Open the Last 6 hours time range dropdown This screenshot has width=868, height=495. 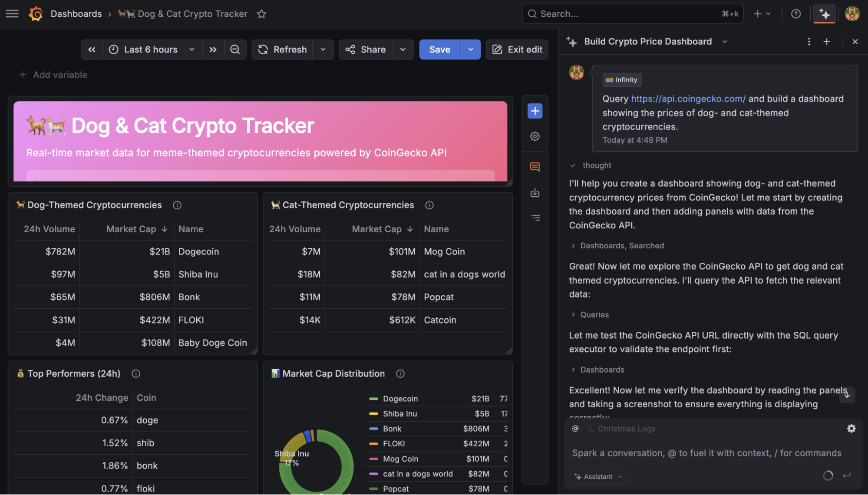[151, 49]
